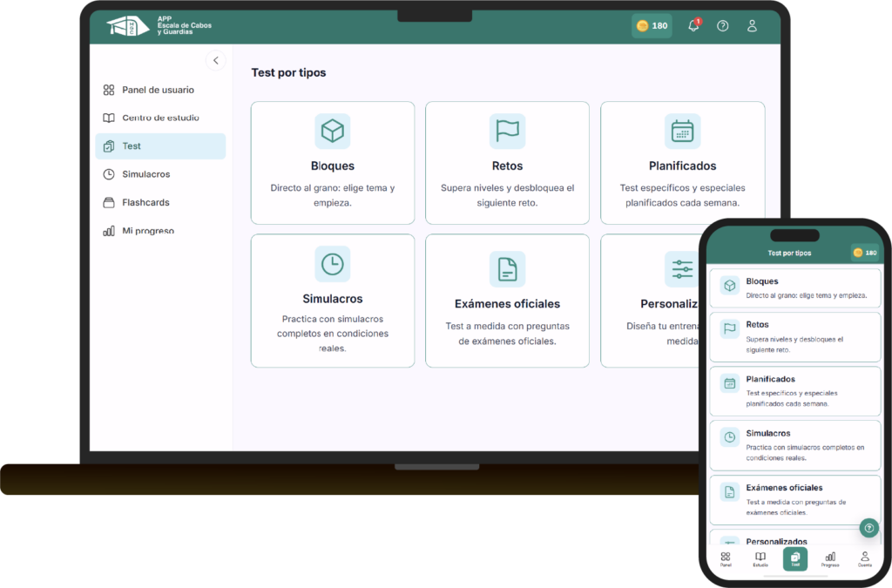The image size is (892, 588).
Task: Tap floating help button on phone
Action: [868, 528]
